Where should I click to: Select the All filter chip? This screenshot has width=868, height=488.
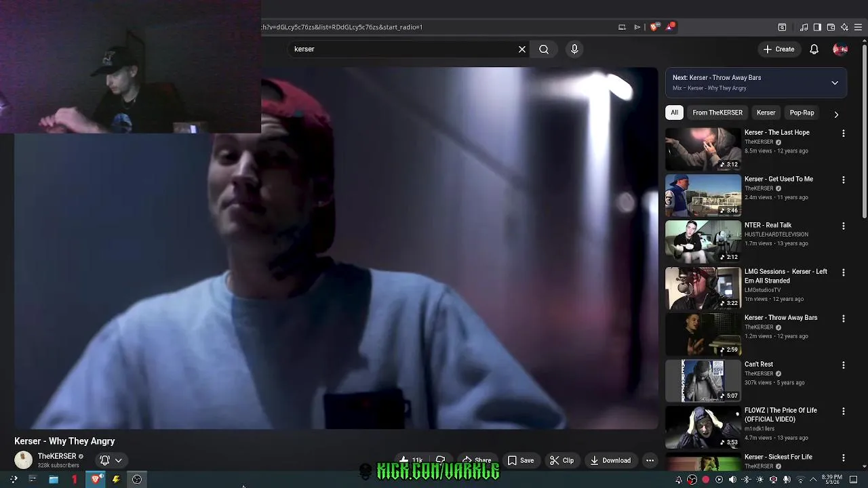point(674,113)
